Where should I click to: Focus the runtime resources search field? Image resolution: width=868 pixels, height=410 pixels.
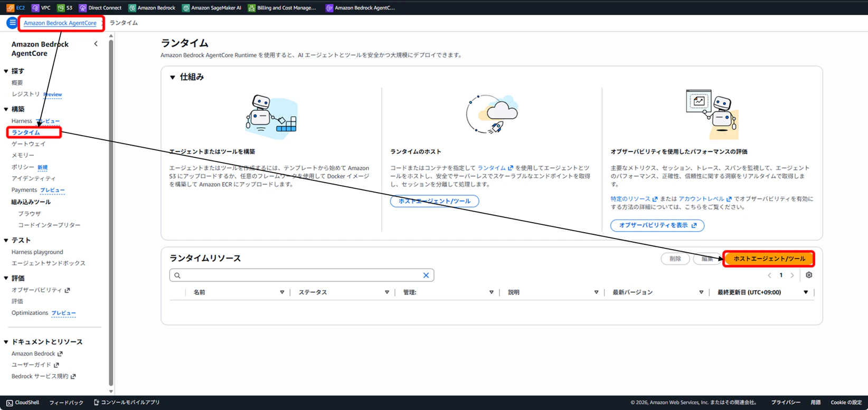point(301,275)
